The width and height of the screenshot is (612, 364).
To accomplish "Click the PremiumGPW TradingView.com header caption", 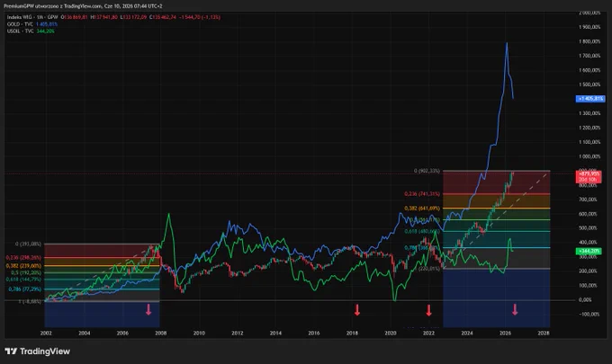I will pos(83,6).
